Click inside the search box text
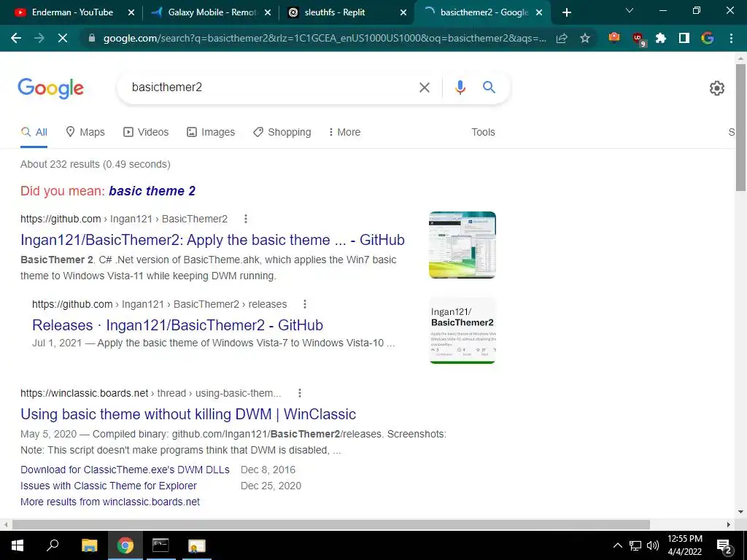The image size is (747, 560). coord(167,87)
